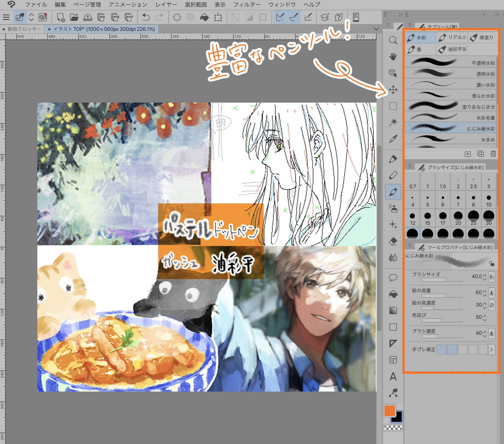Export as JPG toolbar icon
504x444 pixels.
coord(101,17)
